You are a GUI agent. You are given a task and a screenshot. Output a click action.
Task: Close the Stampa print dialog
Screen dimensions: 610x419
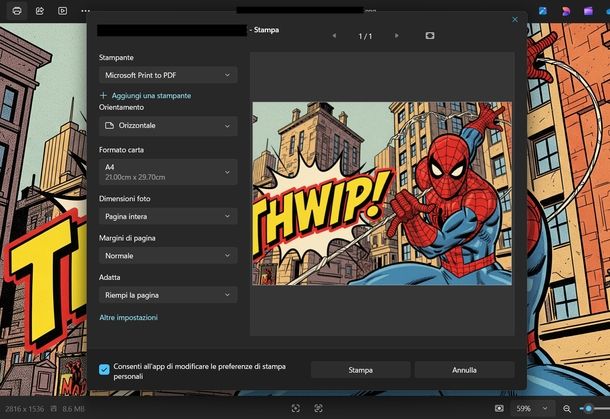coord(515,19)
